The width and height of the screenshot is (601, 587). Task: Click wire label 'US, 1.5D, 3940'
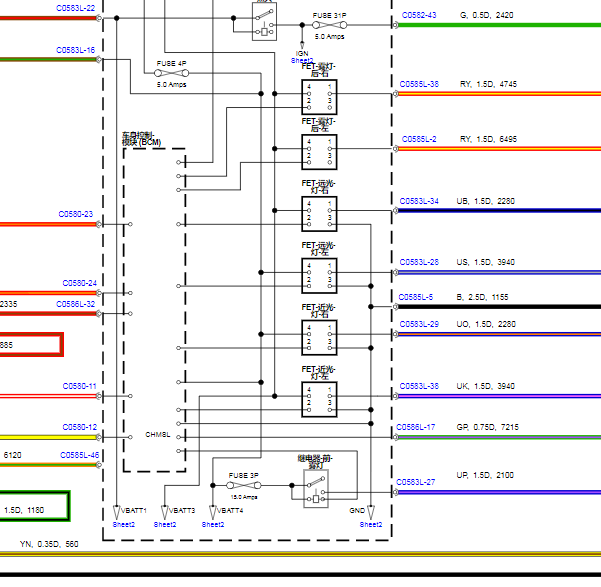tap(486, 262)
